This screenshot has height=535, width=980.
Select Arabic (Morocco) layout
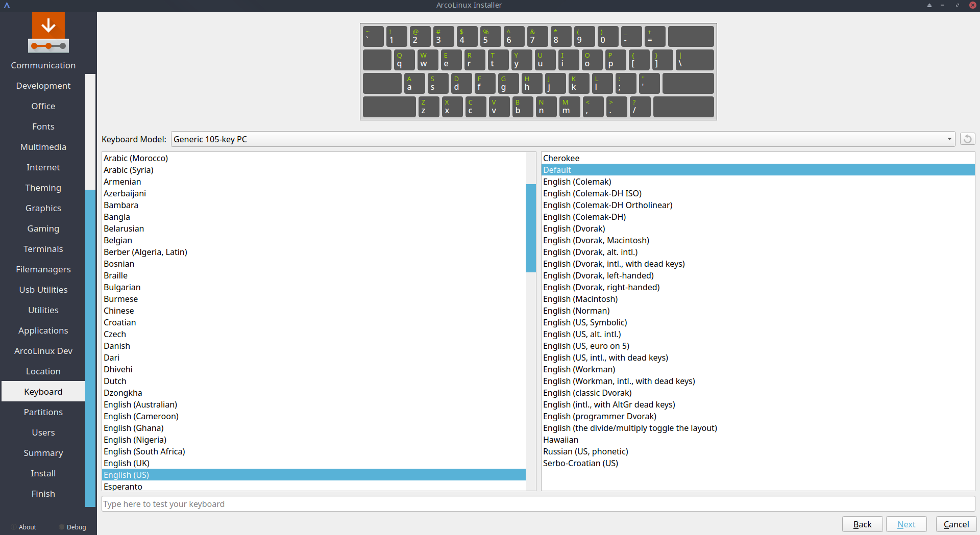[313, 158]
